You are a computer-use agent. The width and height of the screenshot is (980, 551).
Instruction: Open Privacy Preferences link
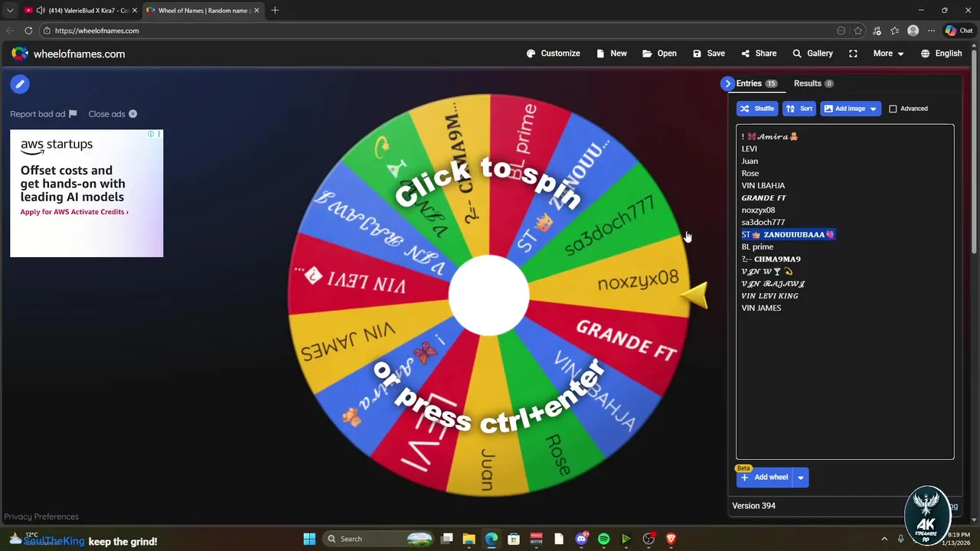click(x=41, y=517)
